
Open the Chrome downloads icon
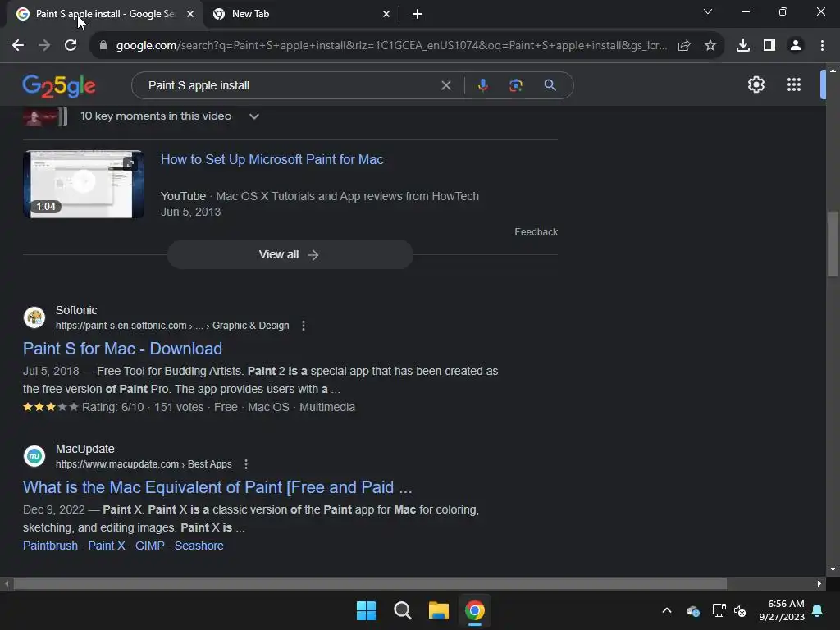point(743,46)
